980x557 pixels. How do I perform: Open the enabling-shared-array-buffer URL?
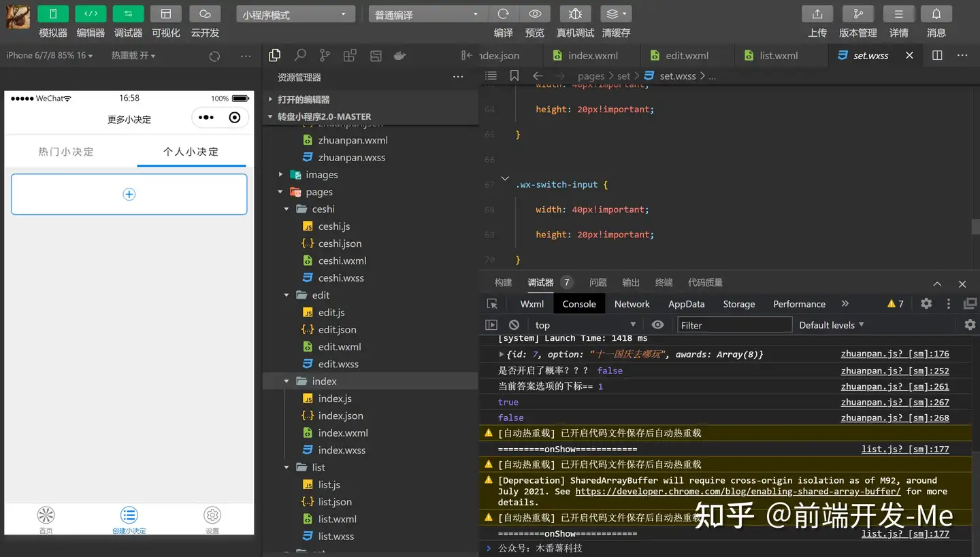point(738,491)
